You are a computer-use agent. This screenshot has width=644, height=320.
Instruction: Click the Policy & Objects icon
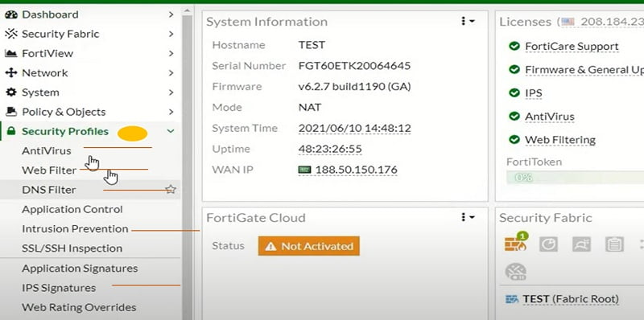(x=11, y=112)
